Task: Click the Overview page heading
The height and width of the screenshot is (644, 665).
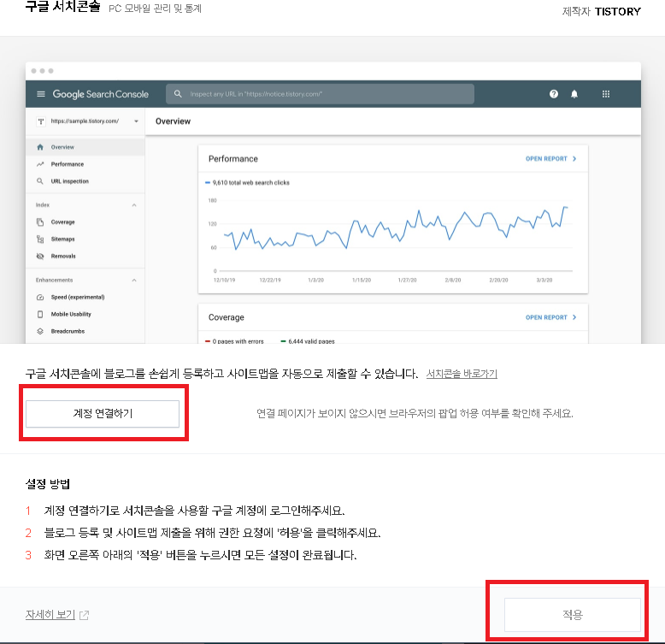Action: (173, 121)
